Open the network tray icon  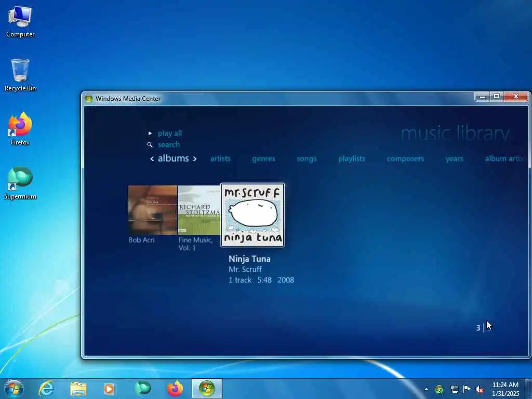pos(454,389)
